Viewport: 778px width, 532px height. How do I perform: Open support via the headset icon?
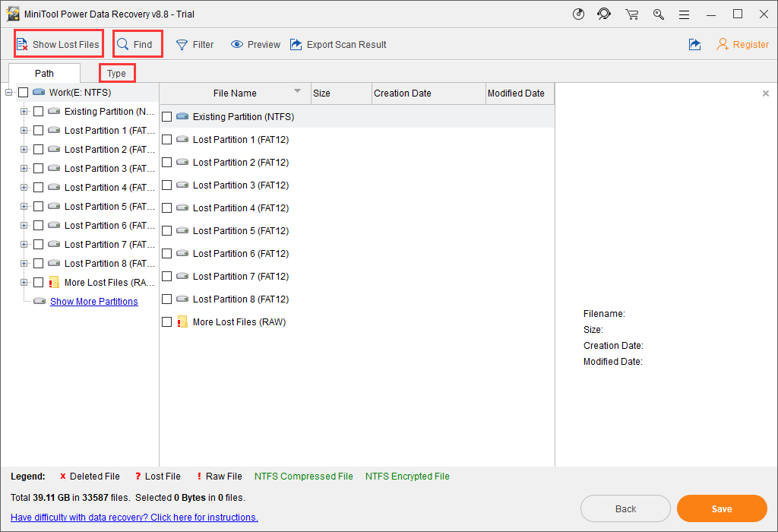604,14
